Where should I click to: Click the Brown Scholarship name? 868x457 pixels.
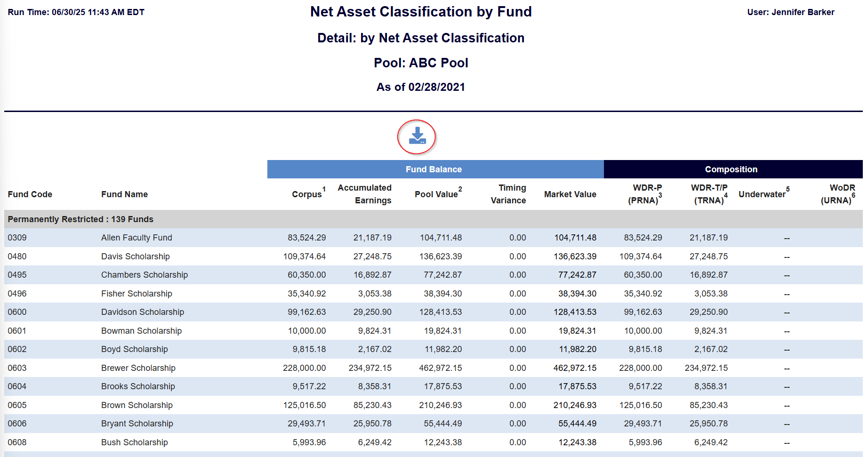137,405
